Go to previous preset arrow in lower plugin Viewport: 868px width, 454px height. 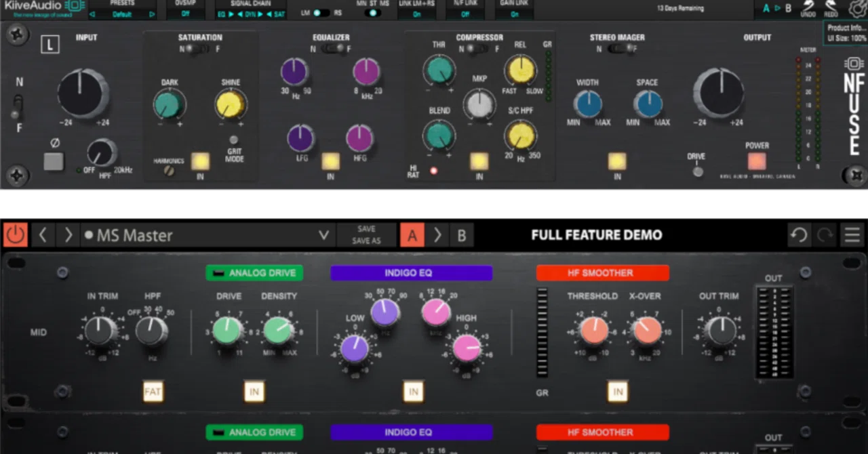(x=43, y=235)
